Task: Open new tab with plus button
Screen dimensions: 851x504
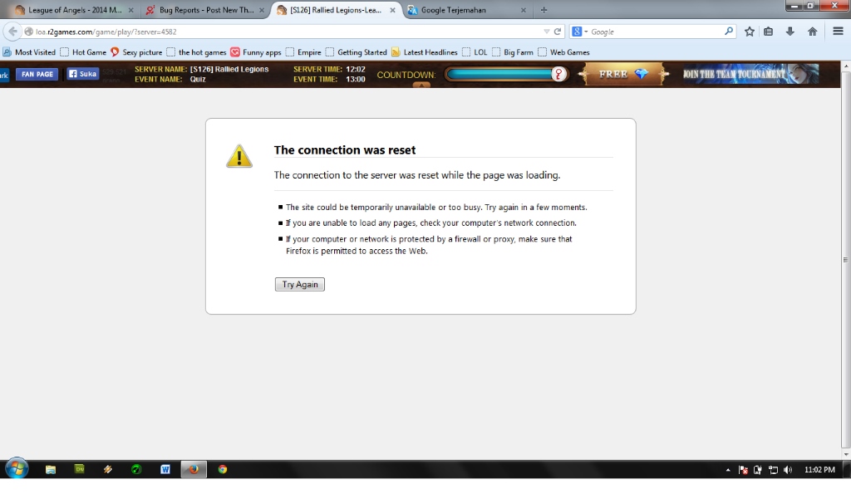Action: [x=544, y=10]
